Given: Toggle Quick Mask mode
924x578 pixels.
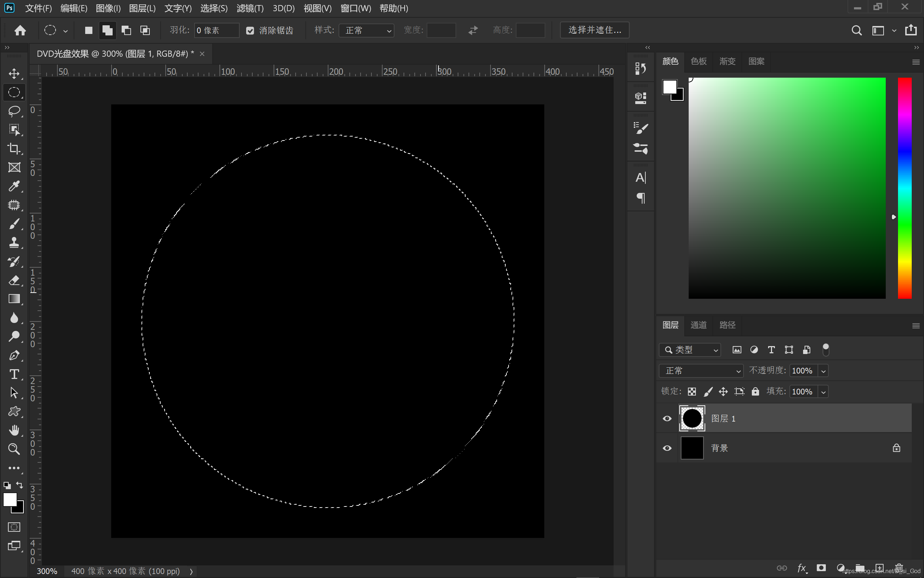Looking at the screenshot, I should (14, 527).
